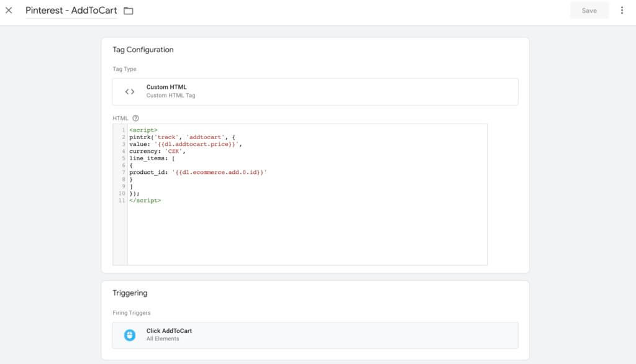
Task: Click the Tag Type label
Action: point(124,69)
